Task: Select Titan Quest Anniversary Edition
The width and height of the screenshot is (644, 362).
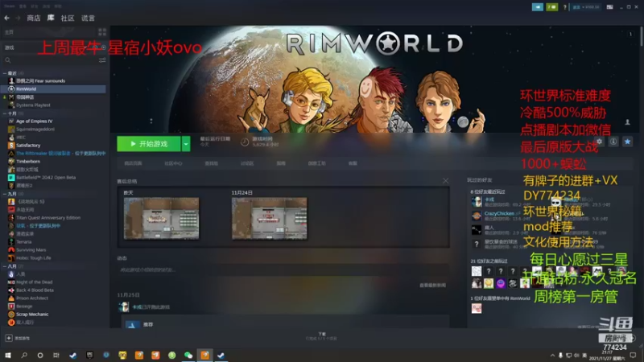Action: click(48, 217)
